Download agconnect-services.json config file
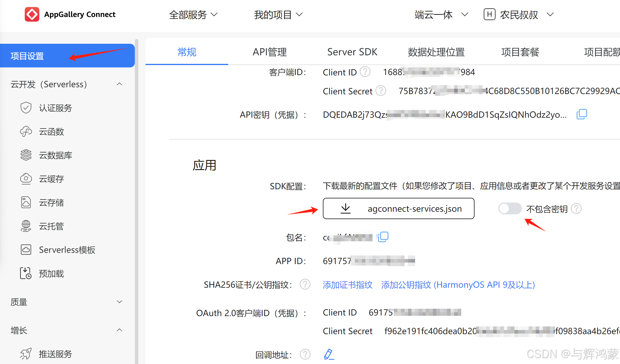Screen dimensions: 620x364 pyautogui.click(x=398, y=209)
